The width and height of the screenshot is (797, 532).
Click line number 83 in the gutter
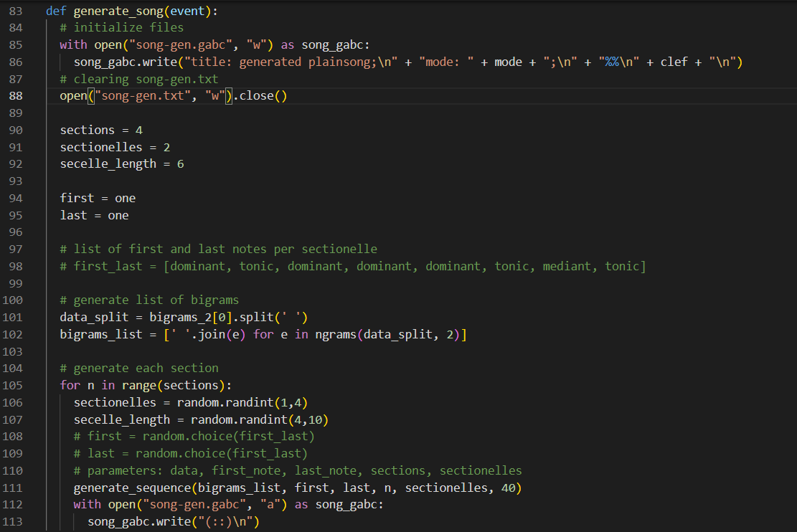click(x=16, y=11)
